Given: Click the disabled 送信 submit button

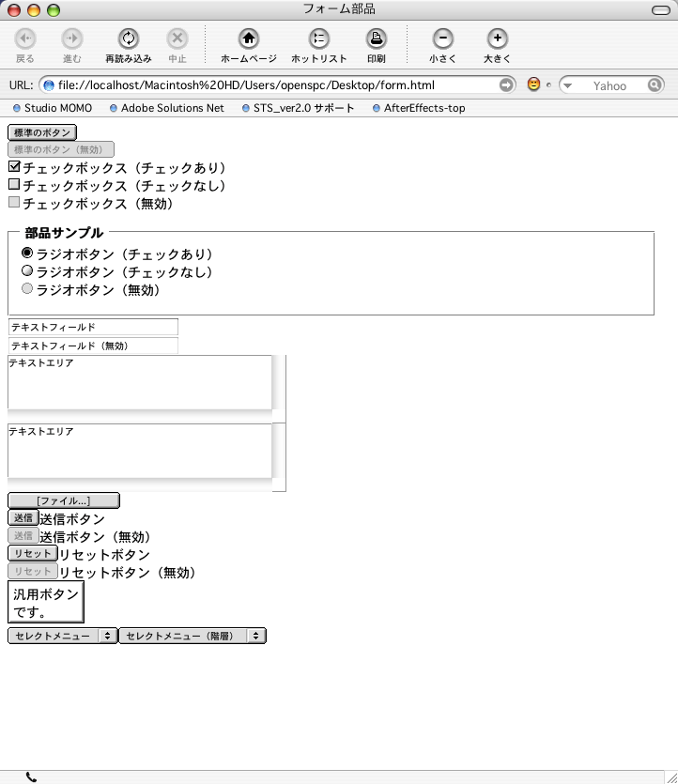Looking at the screenshot, I should (23, 535).
